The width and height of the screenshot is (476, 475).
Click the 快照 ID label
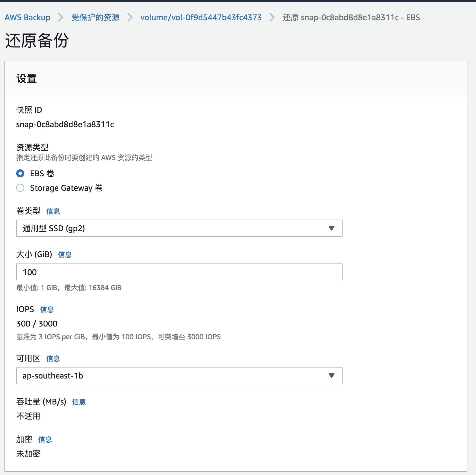pyautogui.click(x=29, y=110)
